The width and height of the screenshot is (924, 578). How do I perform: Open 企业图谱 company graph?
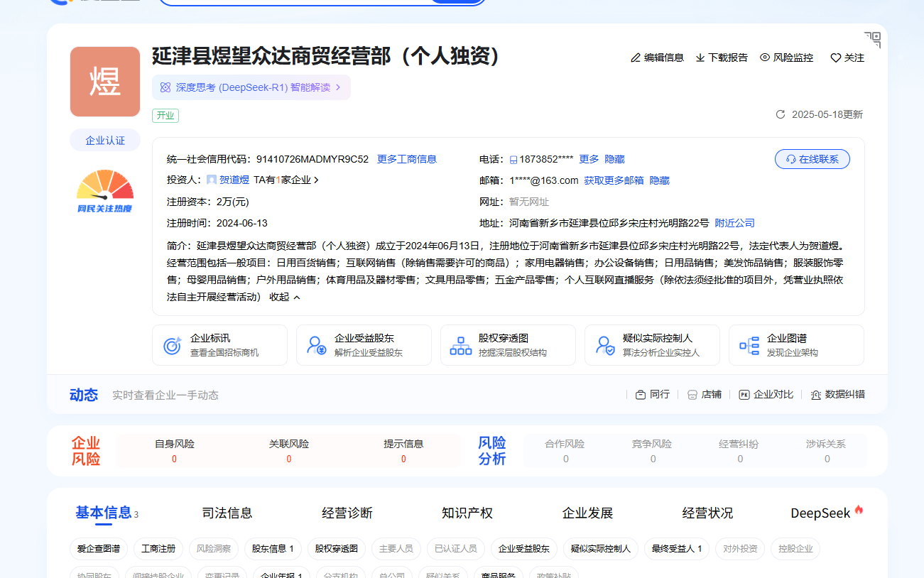pos(796,344)
